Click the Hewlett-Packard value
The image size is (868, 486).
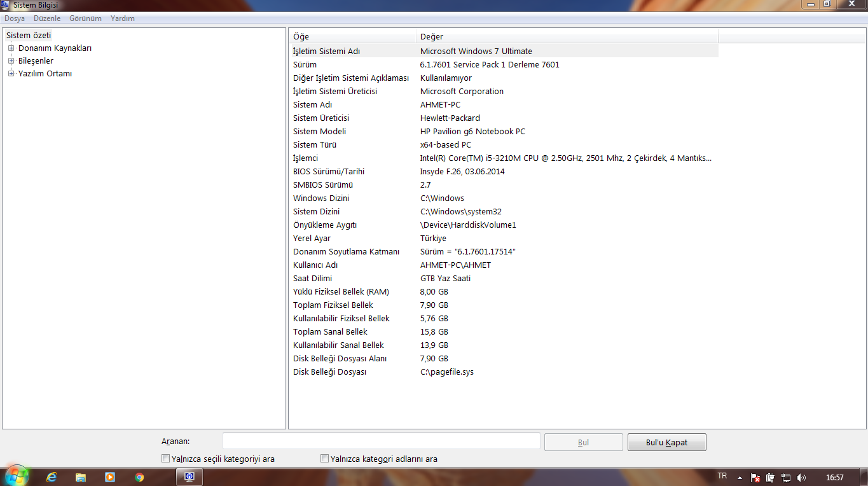(450, 118)
